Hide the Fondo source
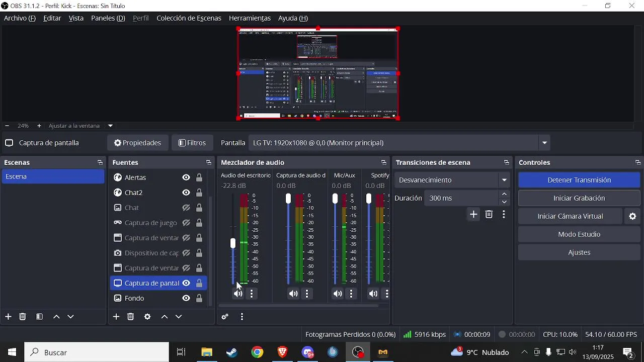This screenshot has height=362, width=644. (x=186, y=298)
